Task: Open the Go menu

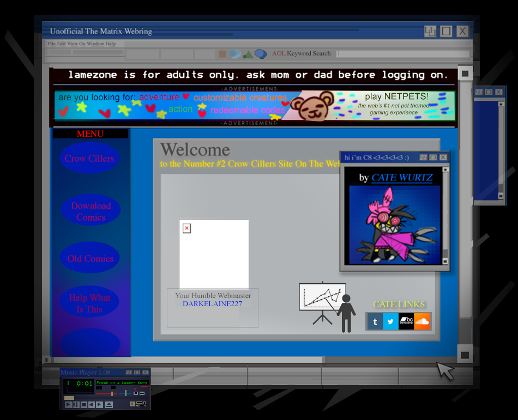Action: click(x=82, y=44)
